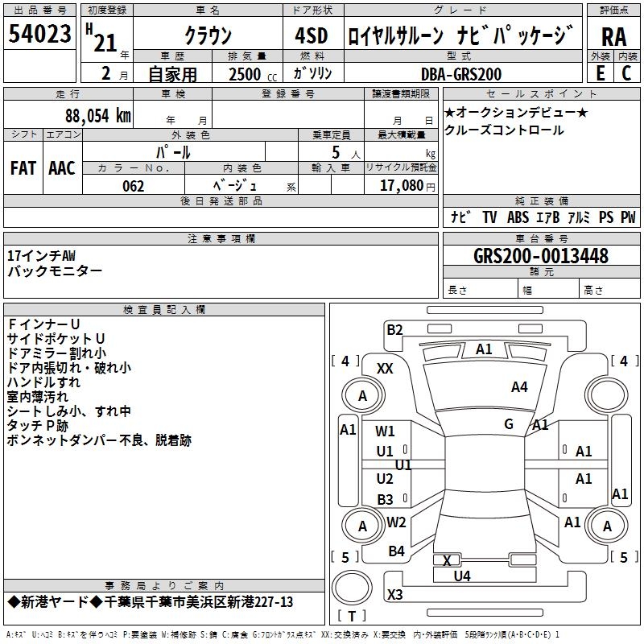Select the XX replaced-panel mark on diagram
The image size is (644, 644).
pos(385,369)
